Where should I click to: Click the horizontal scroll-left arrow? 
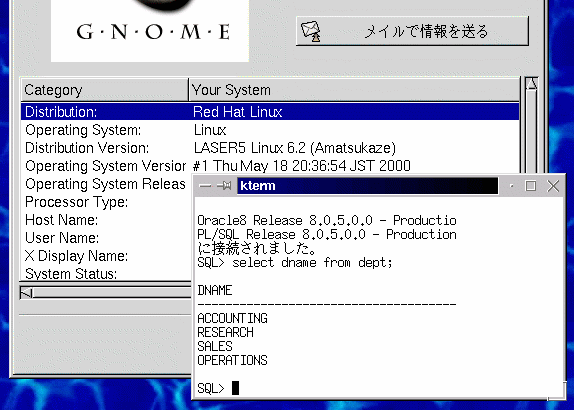click(x=26, y=293)
